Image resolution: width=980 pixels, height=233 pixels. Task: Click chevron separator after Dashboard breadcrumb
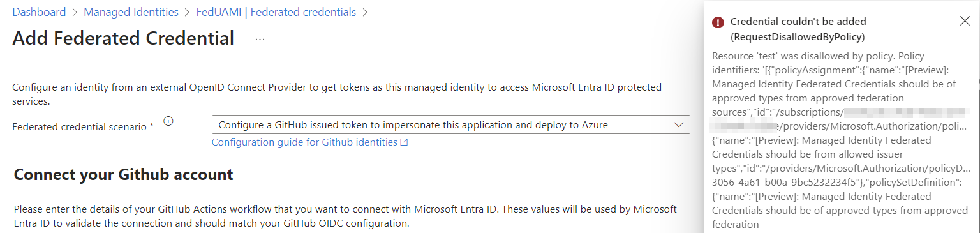point(75,12)
